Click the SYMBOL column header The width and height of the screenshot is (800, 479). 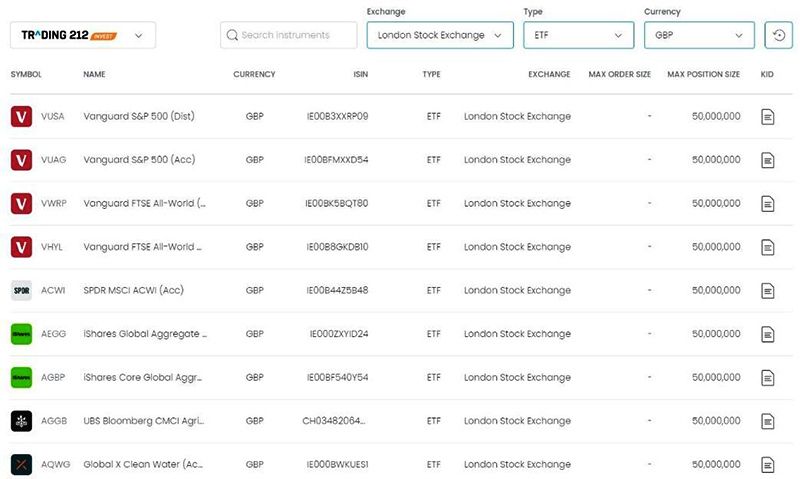coord(26,74)
